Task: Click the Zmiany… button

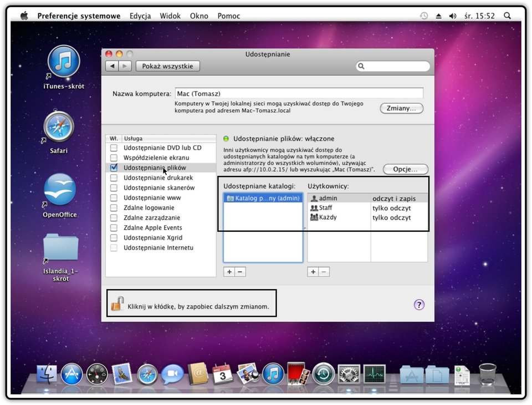Action: [401, 108]
